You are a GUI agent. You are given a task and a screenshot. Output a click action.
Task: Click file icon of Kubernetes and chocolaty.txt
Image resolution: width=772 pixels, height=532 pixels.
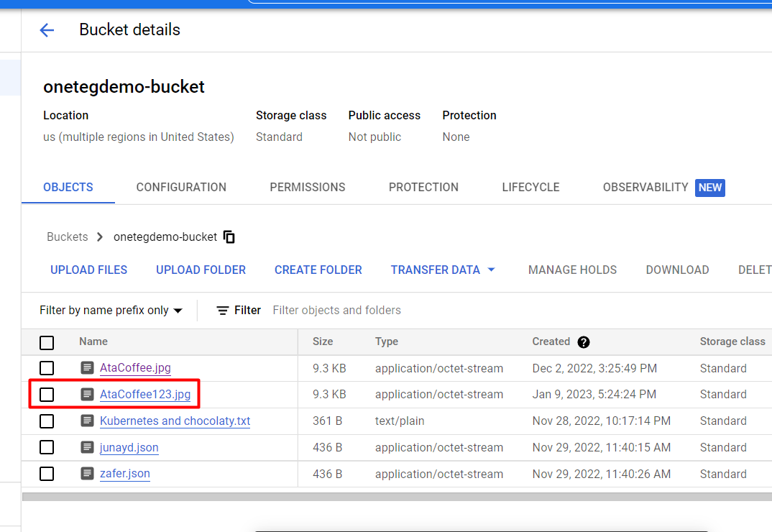(x=87, y=421)
